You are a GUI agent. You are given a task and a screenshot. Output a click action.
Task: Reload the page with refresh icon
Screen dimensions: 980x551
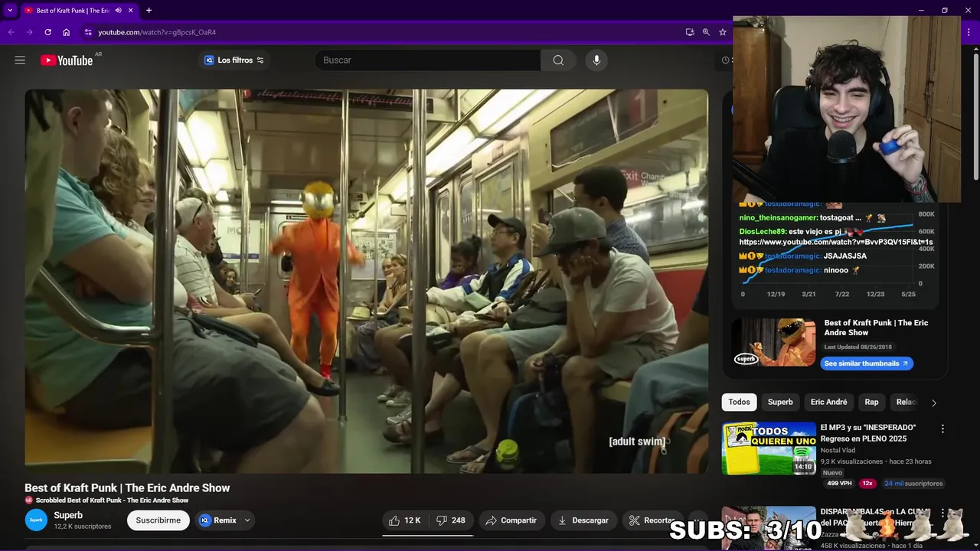point(47,32)
